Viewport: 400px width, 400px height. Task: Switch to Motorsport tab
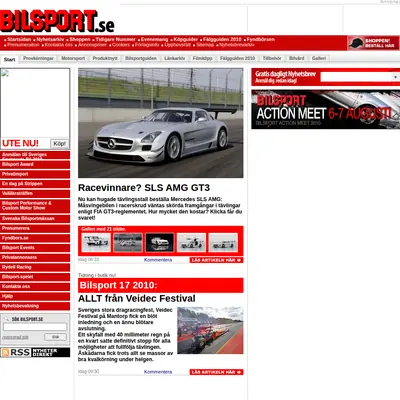73,58
